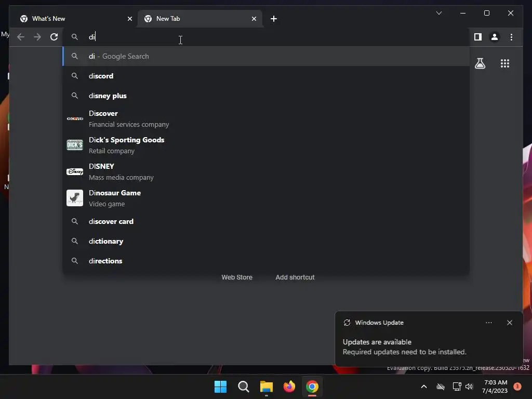This screenshot has height=399, width=532.
Task: Click the Add shortcut button
Action: coord(295,277)
